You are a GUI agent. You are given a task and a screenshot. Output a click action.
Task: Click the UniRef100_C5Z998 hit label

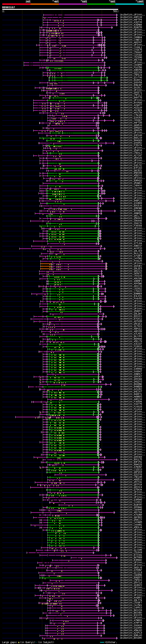point(131,57)
